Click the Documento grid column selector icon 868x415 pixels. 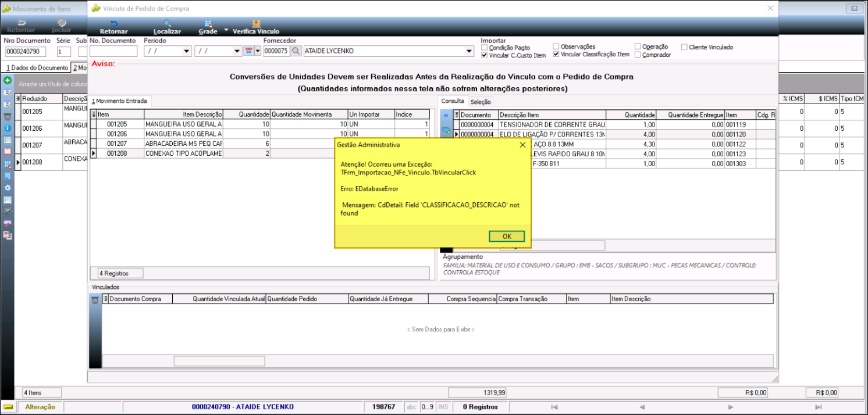[x=457, y=115]
